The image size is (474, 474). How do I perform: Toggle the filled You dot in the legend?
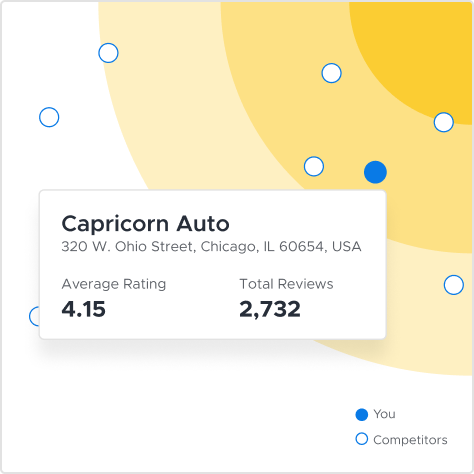(362, 415)
